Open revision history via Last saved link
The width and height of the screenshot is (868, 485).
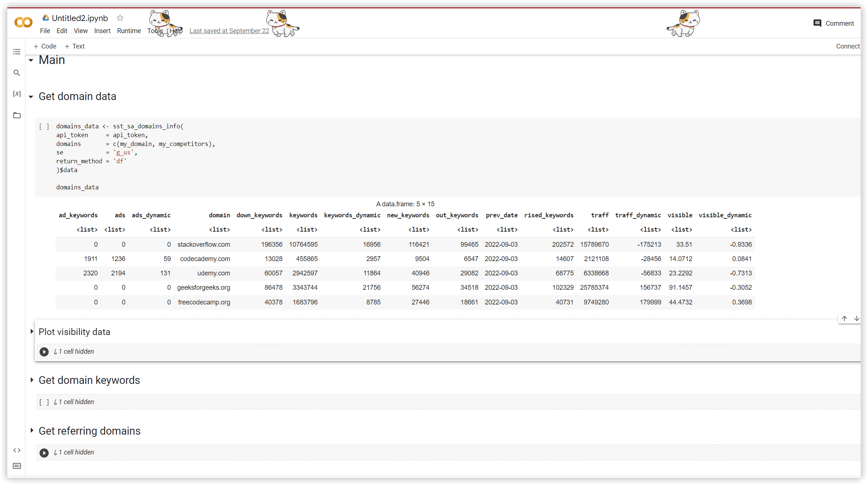229,31
